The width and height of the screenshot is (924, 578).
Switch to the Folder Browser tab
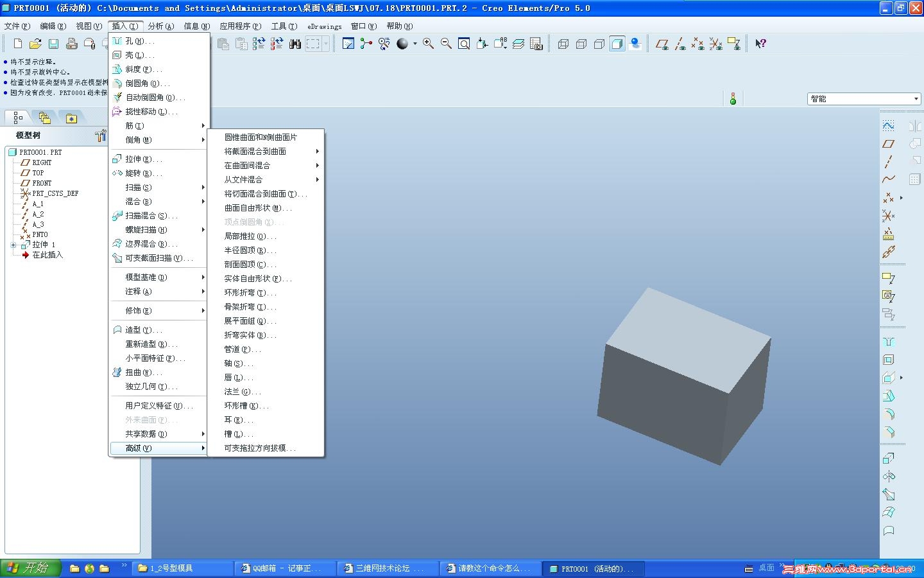(44, 118)
